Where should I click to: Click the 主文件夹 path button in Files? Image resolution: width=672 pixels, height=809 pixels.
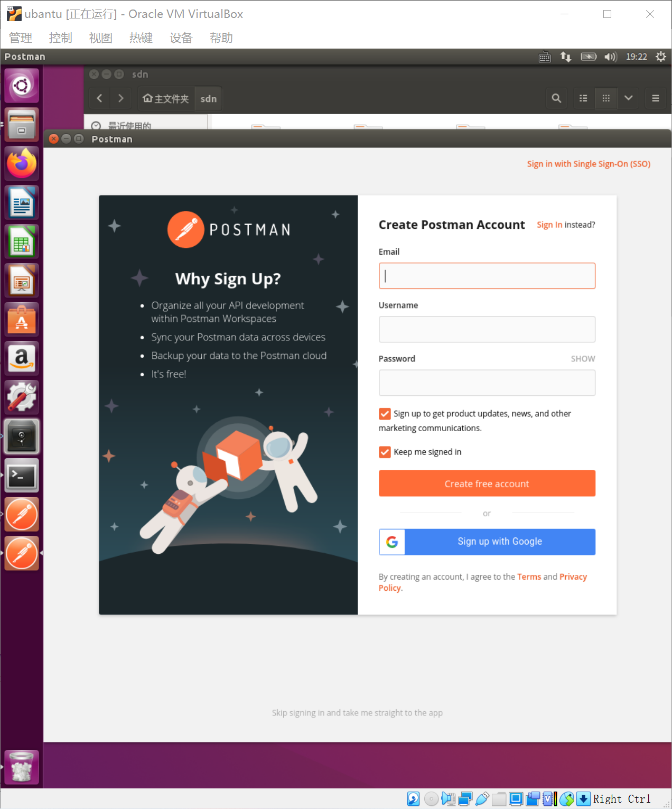[166, 99]
